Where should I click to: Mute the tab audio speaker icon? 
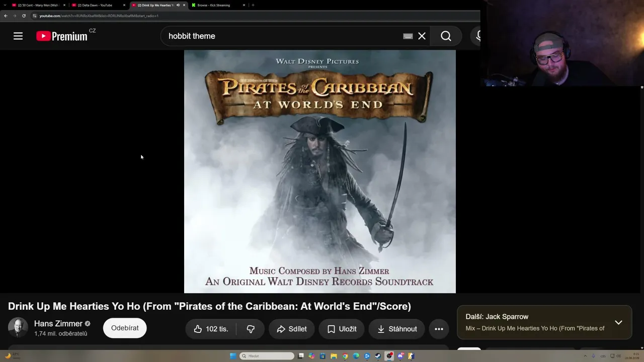178,5
